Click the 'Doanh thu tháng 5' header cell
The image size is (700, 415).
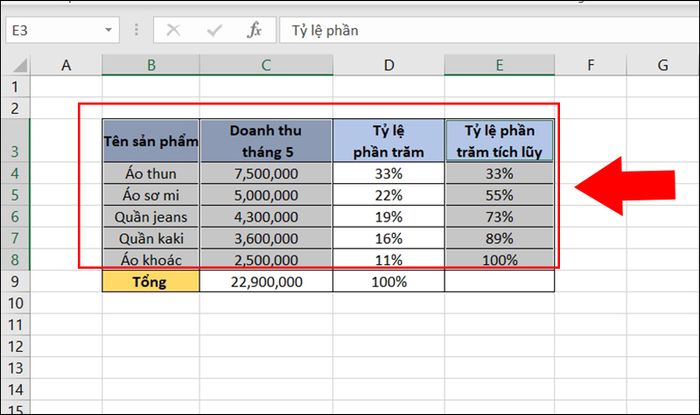(266, 141)
